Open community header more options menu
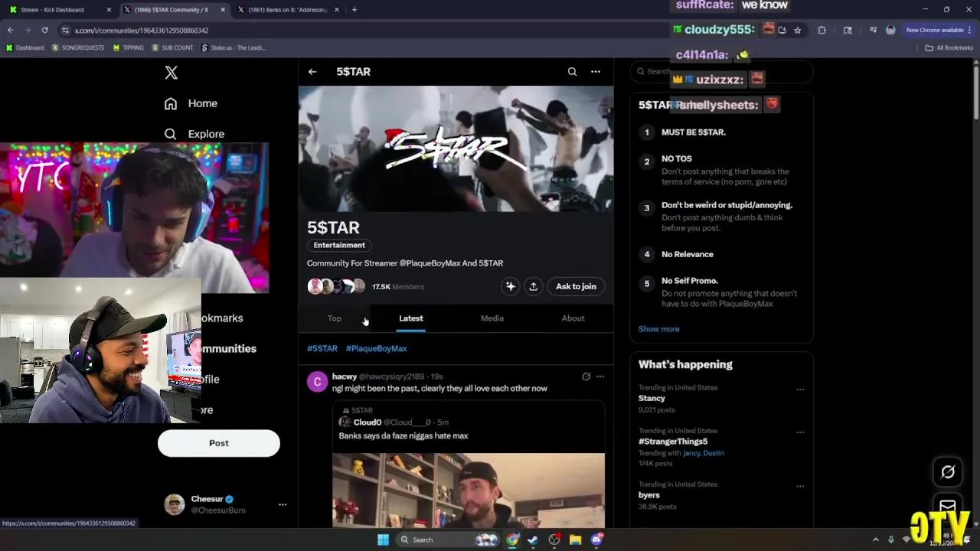The image size is (980, 551). 596,72
